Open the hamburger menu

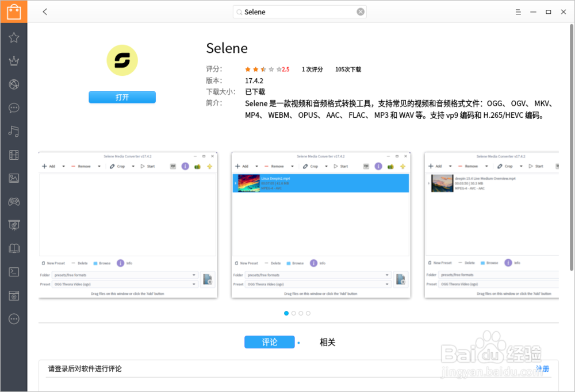(x=517, y=11)
